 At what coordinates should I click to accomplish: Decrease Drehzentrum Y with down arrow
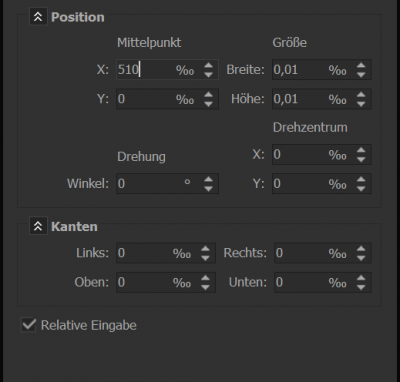pyautogui.click(x=361, y=188)
